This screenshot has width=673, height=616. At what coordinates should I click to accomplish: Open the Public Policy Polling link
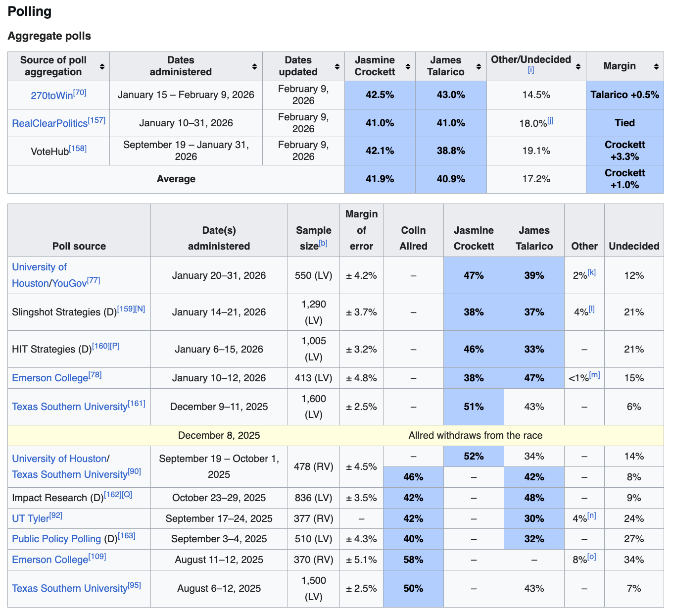56,539
